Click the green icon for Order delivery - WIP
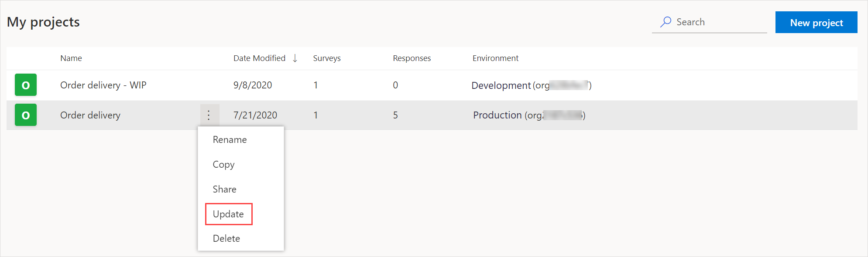 [x=26, y=85]
